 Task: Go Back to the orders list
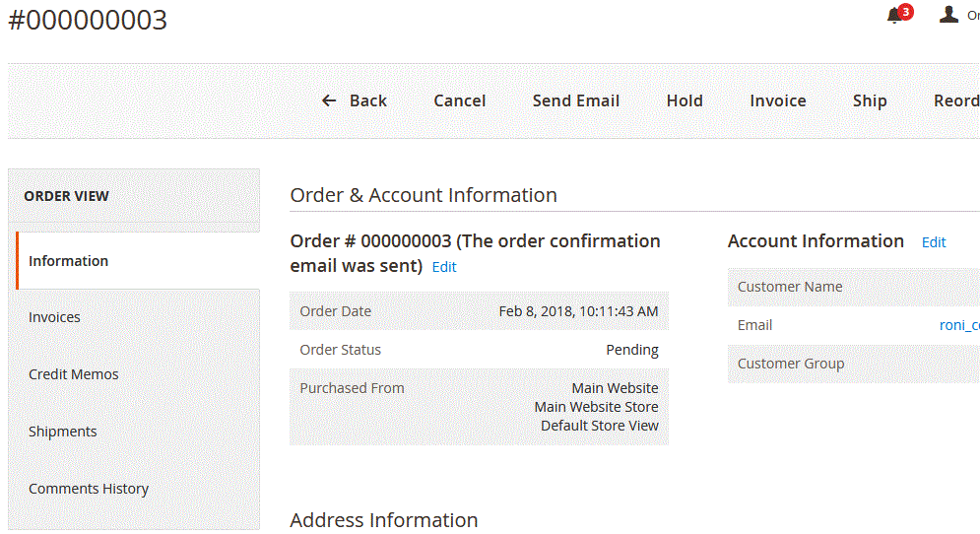[x=355, y=100]
